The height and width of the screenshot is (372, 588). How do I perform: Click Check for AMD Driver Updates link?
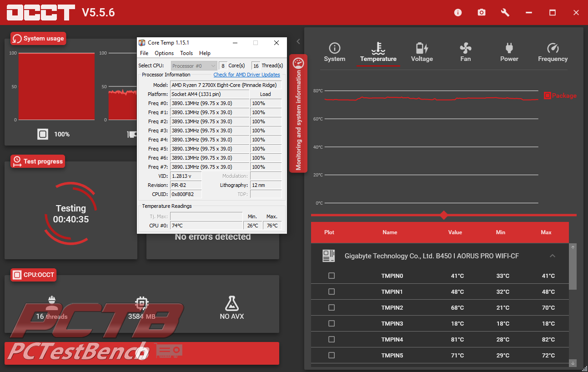tap(247, 75)
